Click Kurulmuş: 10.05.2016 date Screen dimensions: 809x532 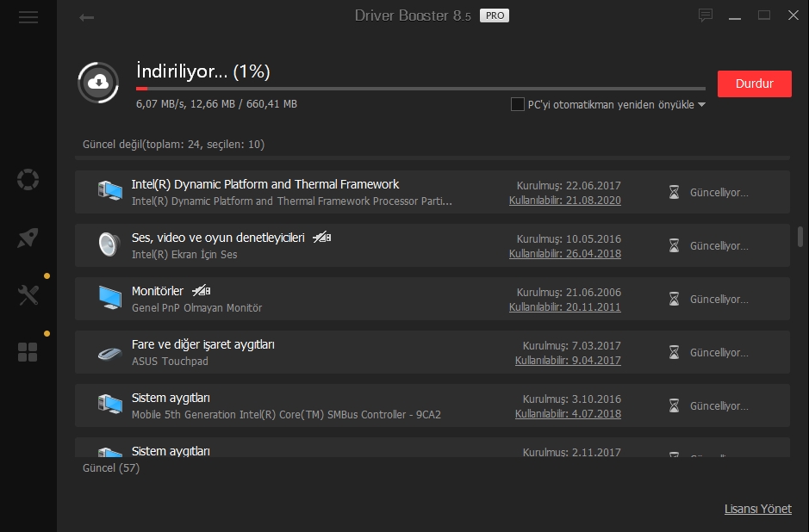569,239
